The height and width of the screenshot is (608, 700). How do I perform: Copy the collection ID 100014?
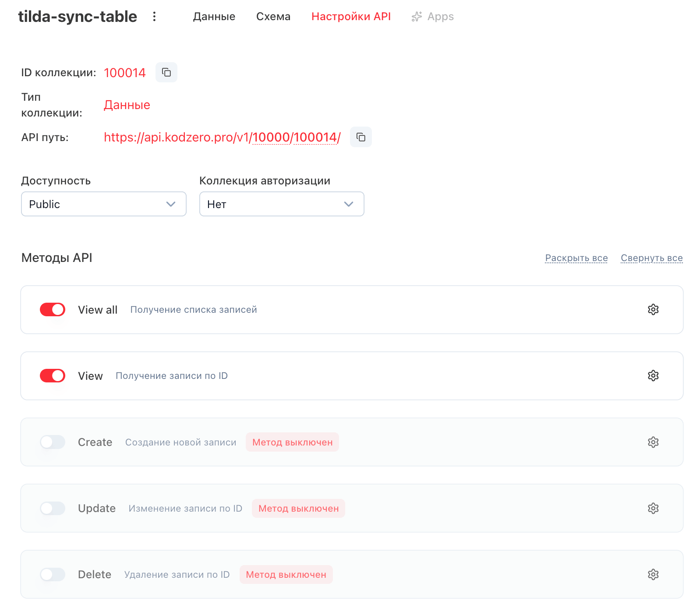pyautogui.click(x=166, y=72)
